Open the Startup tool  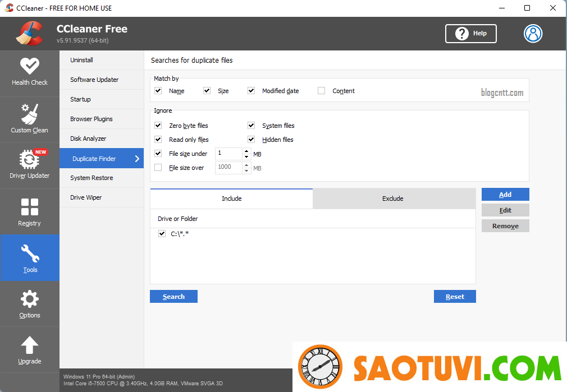click(x=102, y=99)
